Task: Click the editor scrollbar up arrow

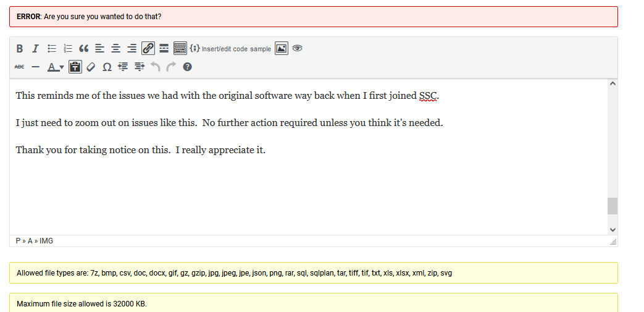Action: point(613,83)
